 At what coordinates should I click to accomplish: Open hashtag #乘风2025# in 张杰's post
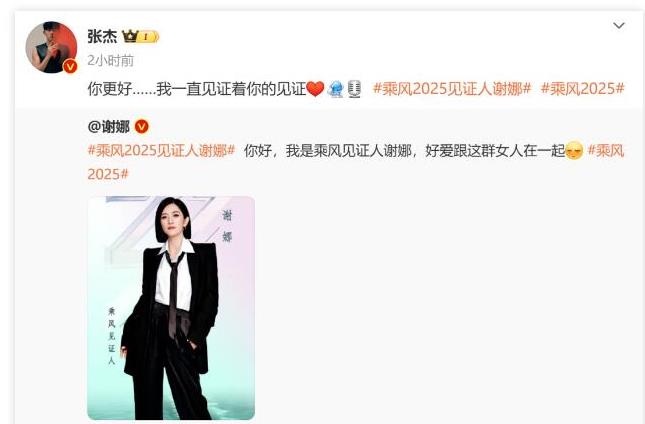pyautogui.click(x=582, y=89)
